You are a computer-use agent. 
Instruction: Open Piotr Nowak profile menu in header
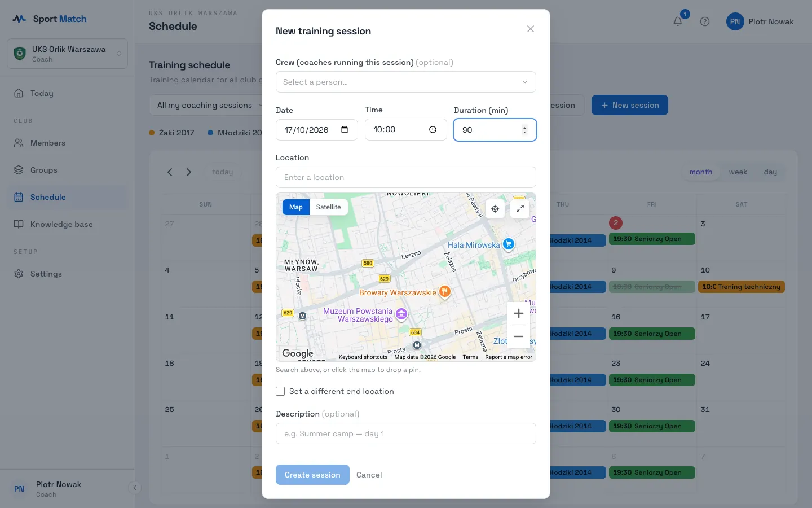point(760,21)
